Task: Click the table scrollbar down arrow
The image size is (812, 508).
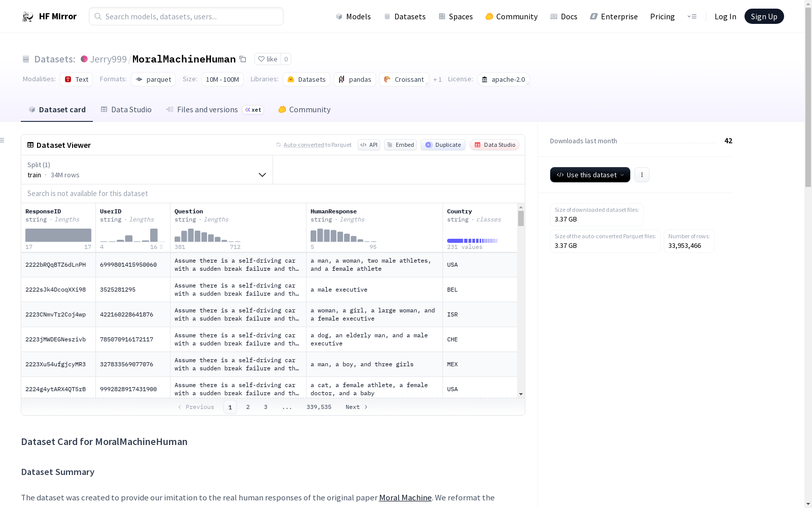Action: 521,394
